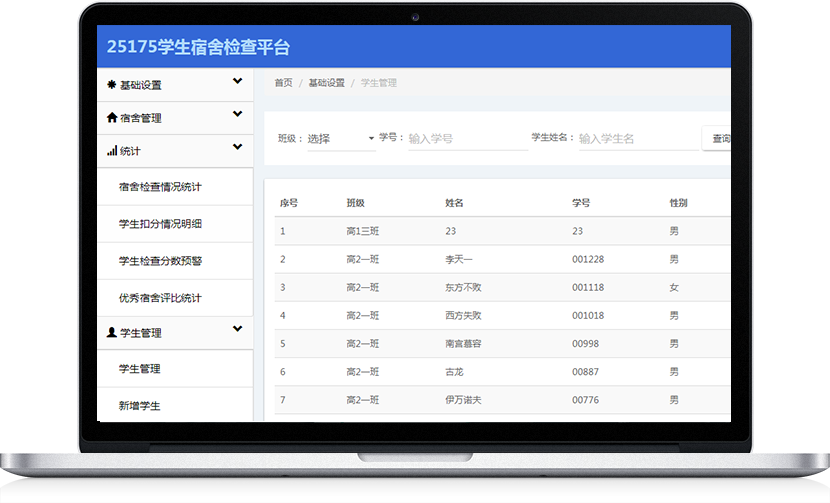Click the gear icon beside 基础设置
The image size is (830, 503).
(x=112, y=85)
